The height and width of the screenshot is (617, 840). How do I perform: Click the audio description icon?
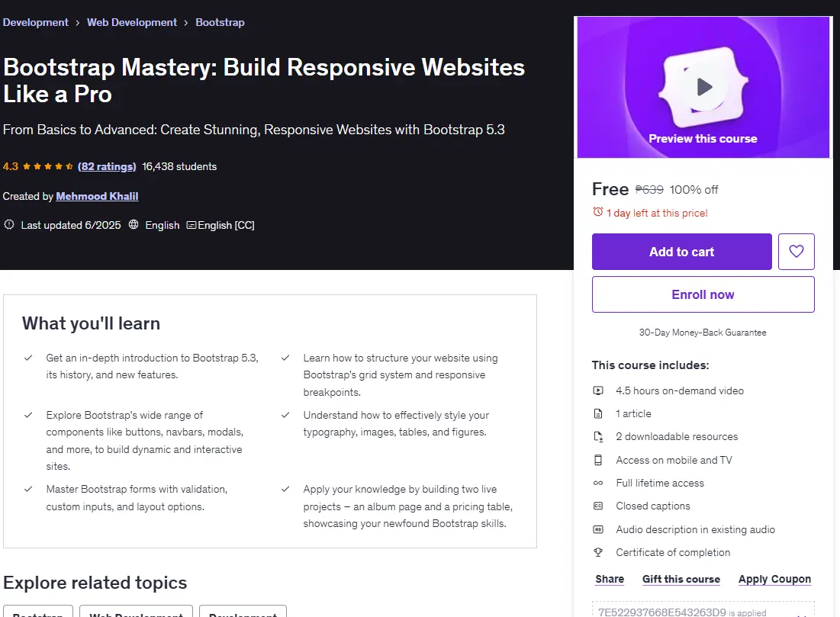click(598, 529)
